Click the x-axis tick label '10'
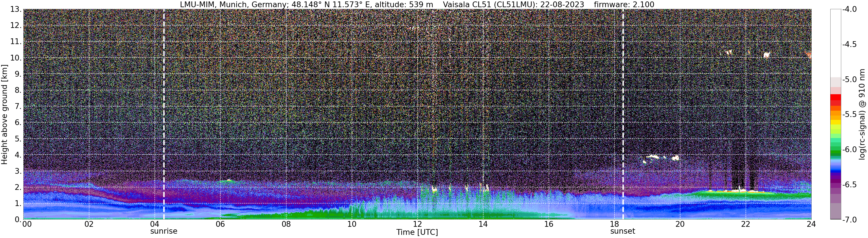Viewport: 868px width, 238px height. coord(352,224)
